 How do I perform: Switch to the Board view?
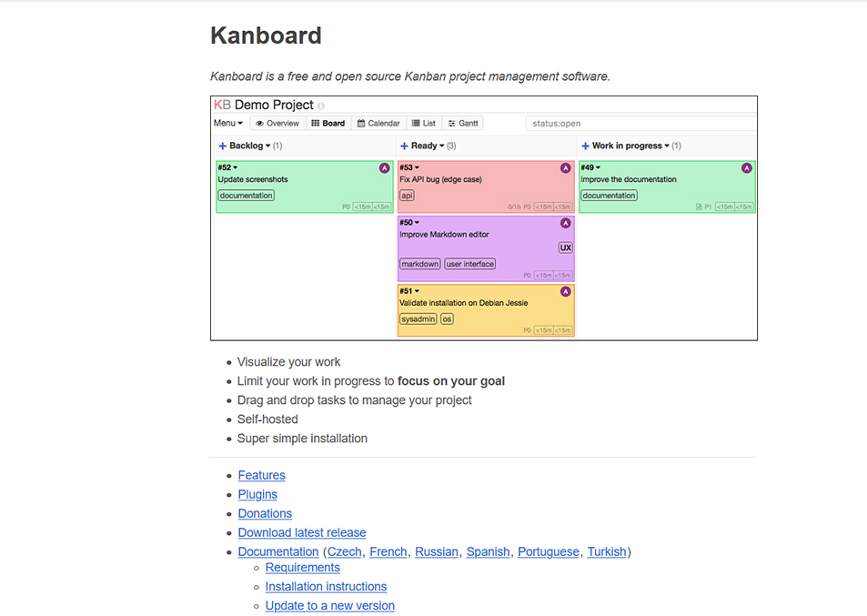pyautogui.click(x=328, y=124)
